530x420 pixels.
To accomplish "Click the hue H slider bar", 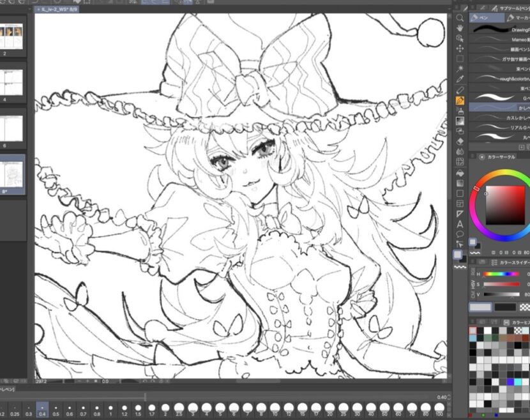I will (501, 274).
